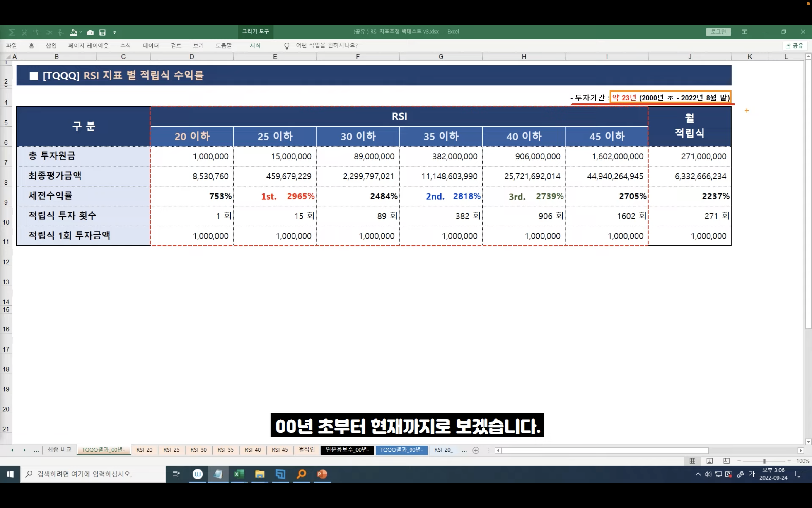Click the cell showing 1st. 2965%
This screenshot has height=508, width=812.
[x=275, y=196]
